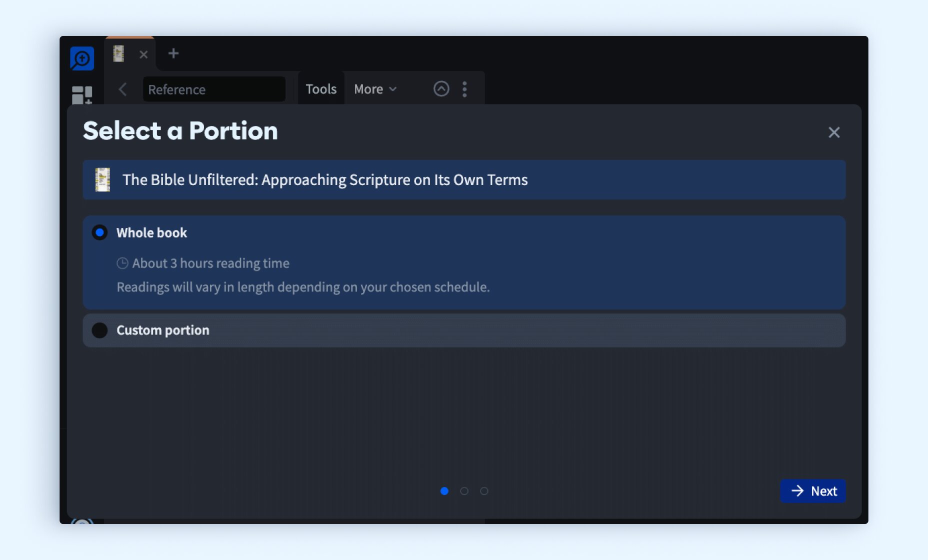The width and height of the screenshot is (928, 560).
Task: Close the open book tab
Action: click(x=143, y=54)
